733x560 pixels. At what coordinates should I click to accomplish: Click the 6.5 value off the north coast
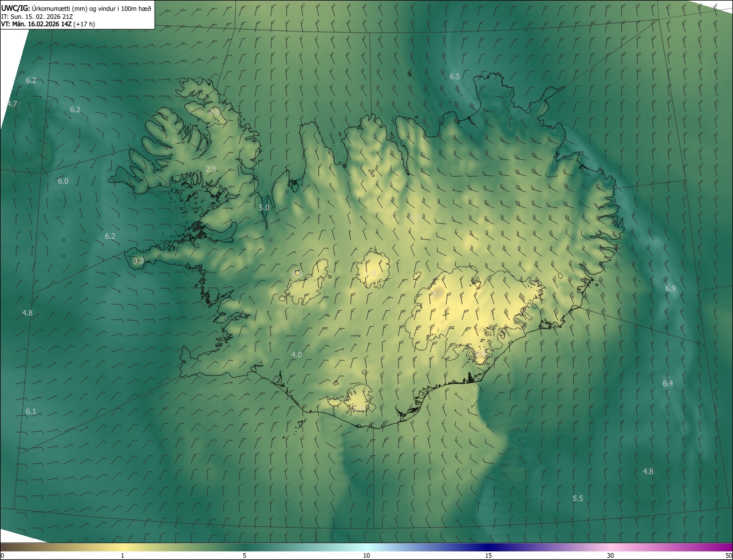pyautogui.click(x=455, y=76)
